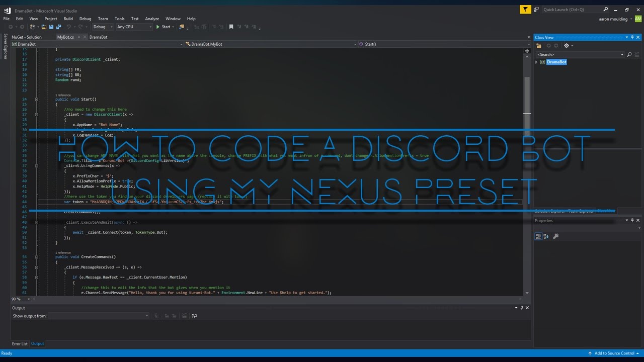644x362 pixels.
Task: Click the Start debugging play button
Action: (158, 27)
